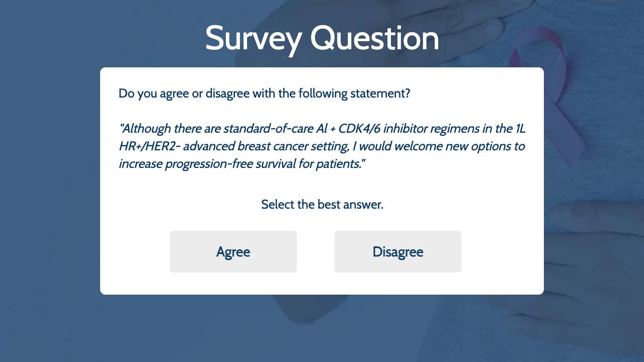Click the 'Select the best answer.' instruction
Screen dimensions: 644x362
322,205
